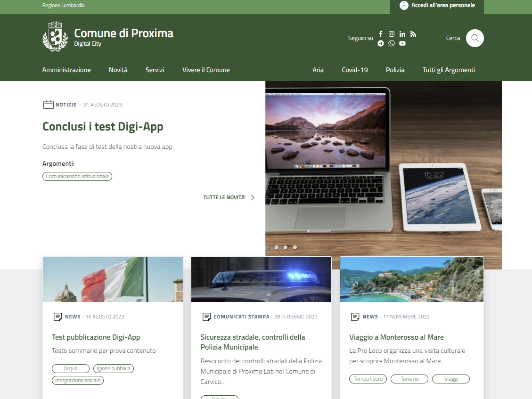Open the Servizi menu item
Viewport: 532px width, 399px height.
155,70
